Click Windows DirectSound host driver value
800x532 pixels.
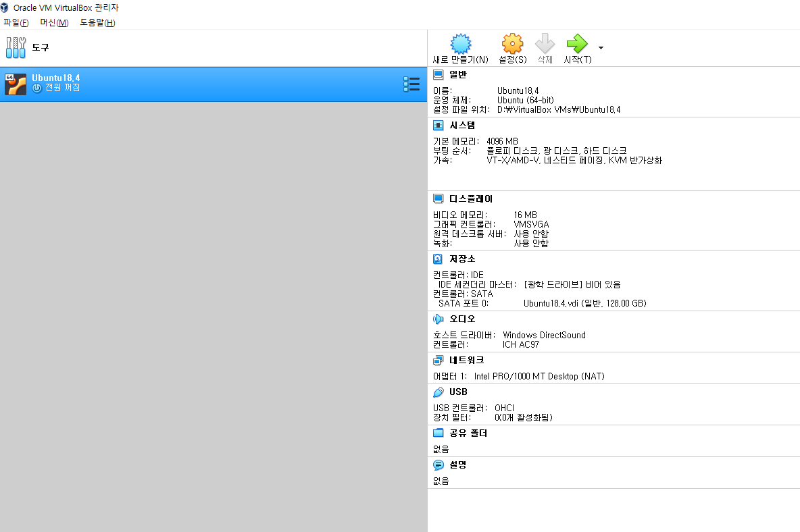pyautogui.click(x=544, y=335)
